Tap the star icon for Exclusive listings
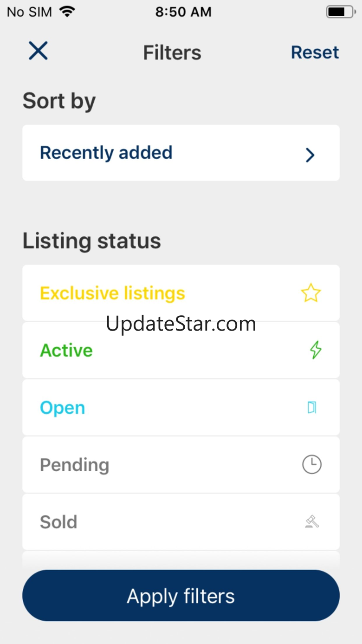Viewport: 362px width, 644px height. (x=311, y=293)
